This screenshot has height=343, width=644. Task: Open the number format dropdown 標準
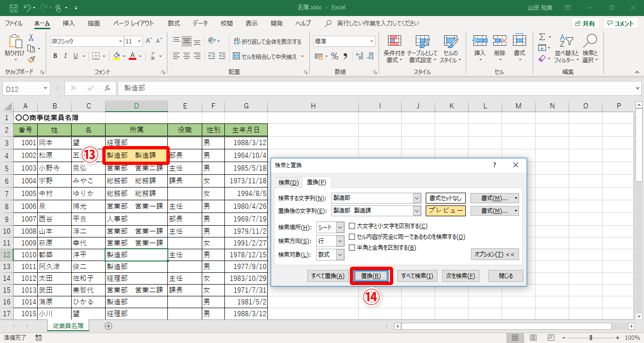click(372, 41)
